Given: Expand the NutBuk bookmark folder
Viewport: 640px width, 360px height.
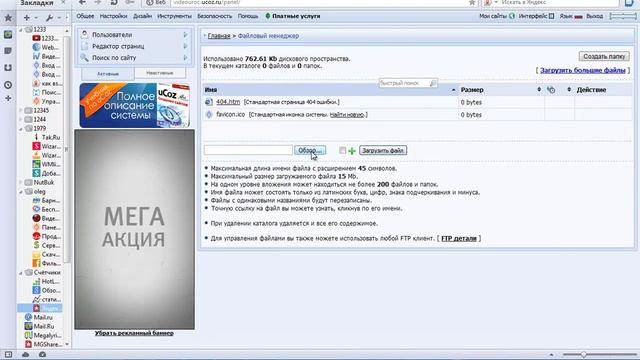Looking at the screenshot, I should coord(21,182).
